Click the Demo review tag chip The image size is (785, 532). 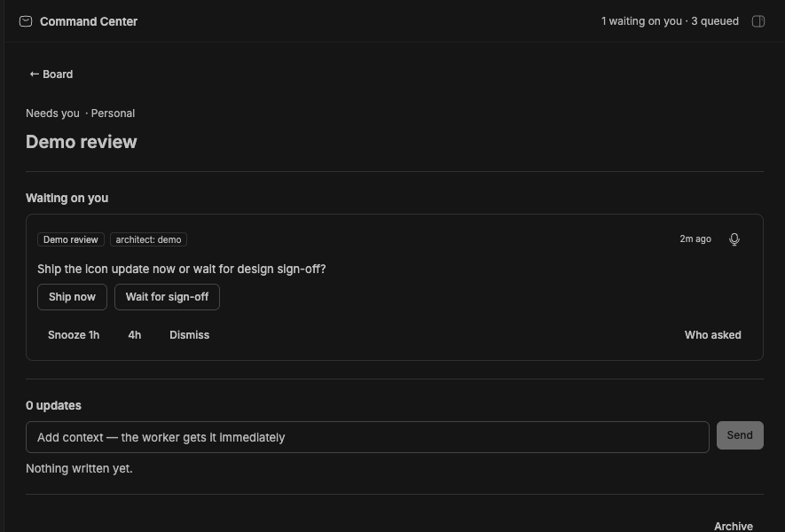[x=71, y=239]
